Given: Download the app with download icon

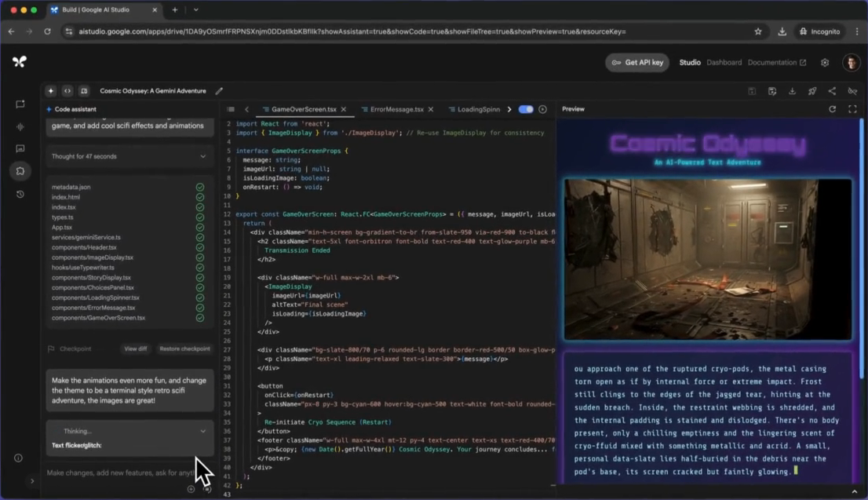Looking at the screenshot, I should click(x=792, y=91).
